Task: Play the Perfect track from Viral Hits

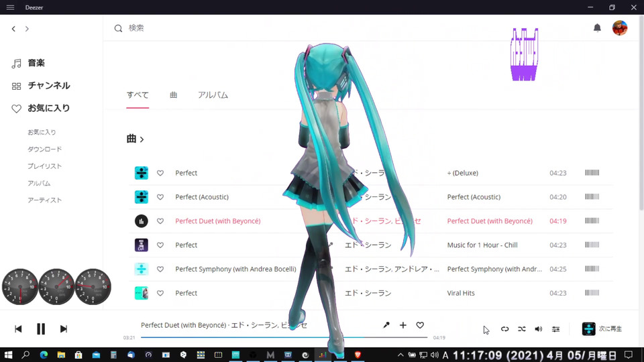Action: pos(142,293)
